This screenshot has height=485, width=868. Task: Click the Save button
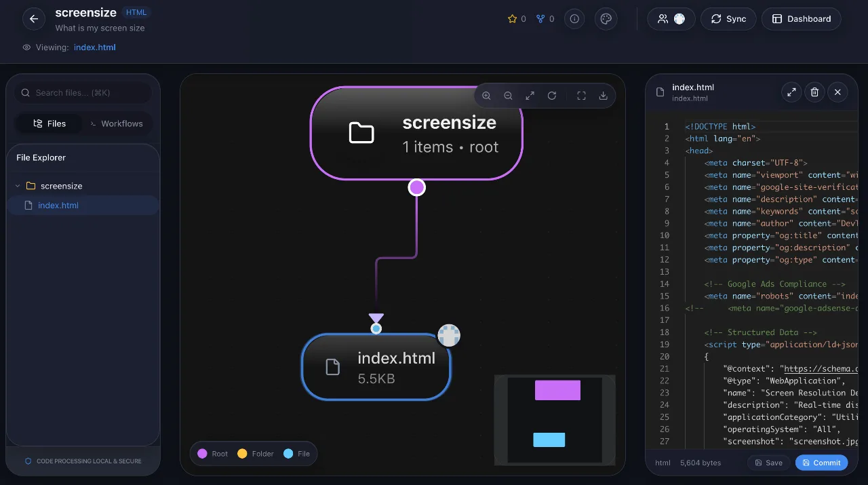(768, 463)
